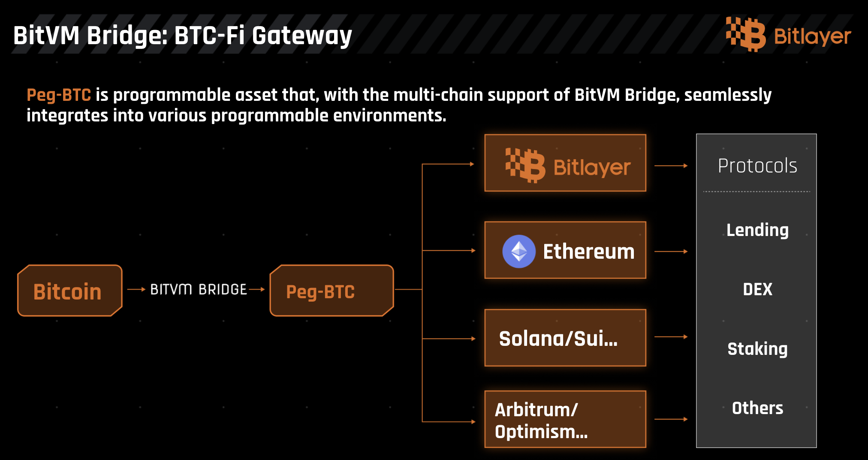Viewport: 868px width, 460px height.
Task: Click the Protocols panel header
Action: pyautogui.click(x=757, y=166)
